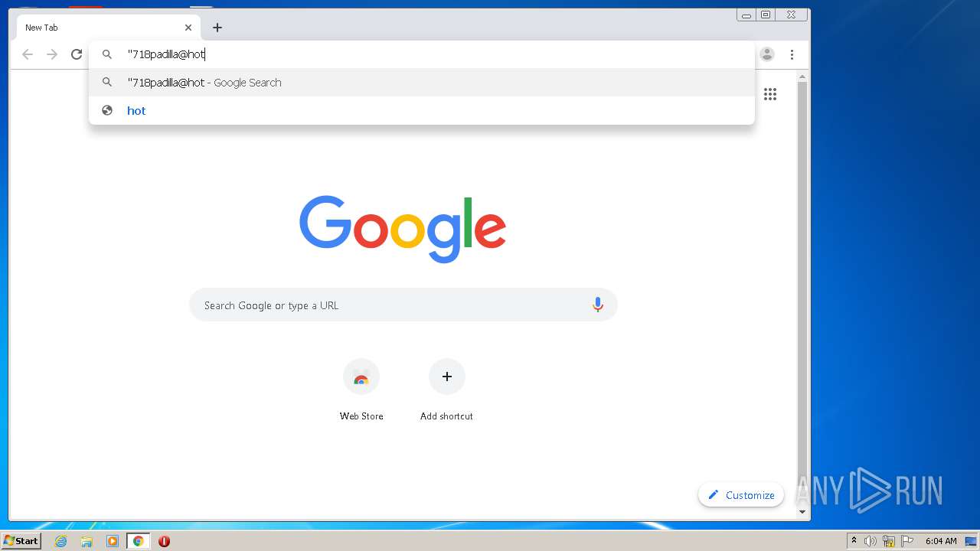Show hidden system tray icons

tap(854, 541)
